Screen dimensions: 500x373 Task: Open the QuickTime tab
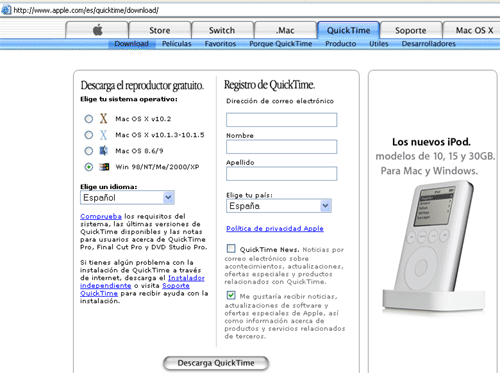348,30
